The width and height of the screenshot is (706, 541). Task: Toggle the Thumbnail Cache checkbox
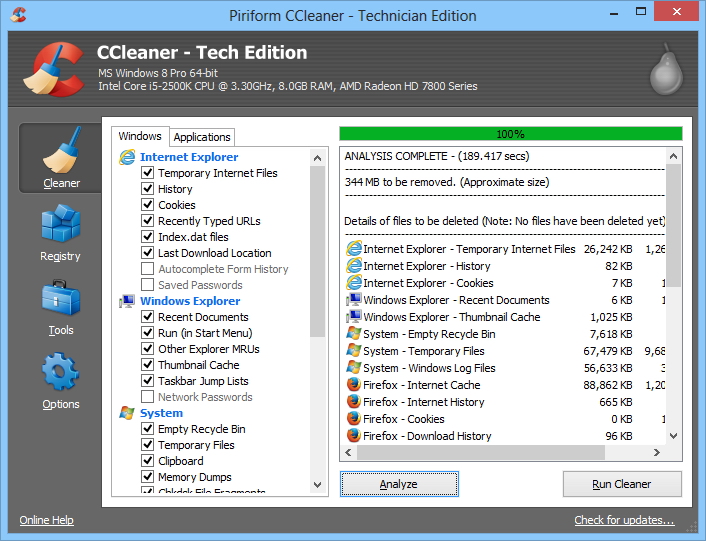[x=148, y=365]
